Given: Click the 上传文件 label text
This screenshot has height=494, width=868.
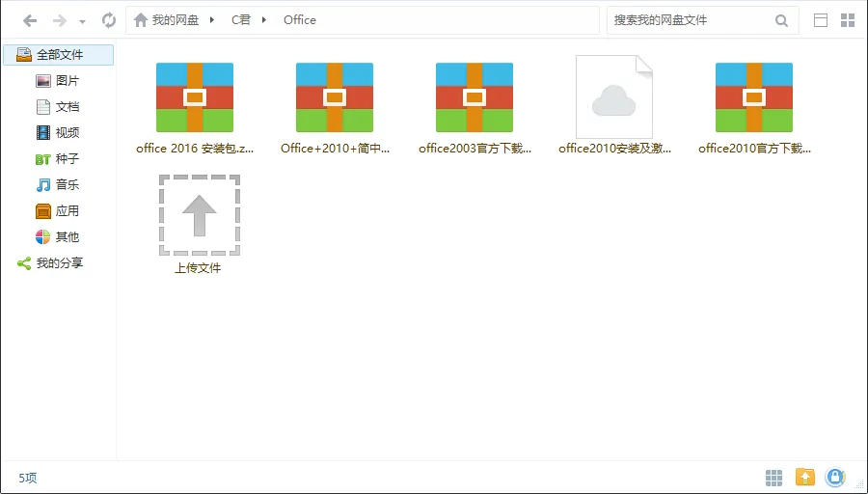Looking at the screenshot, I should tap(198, 268).
